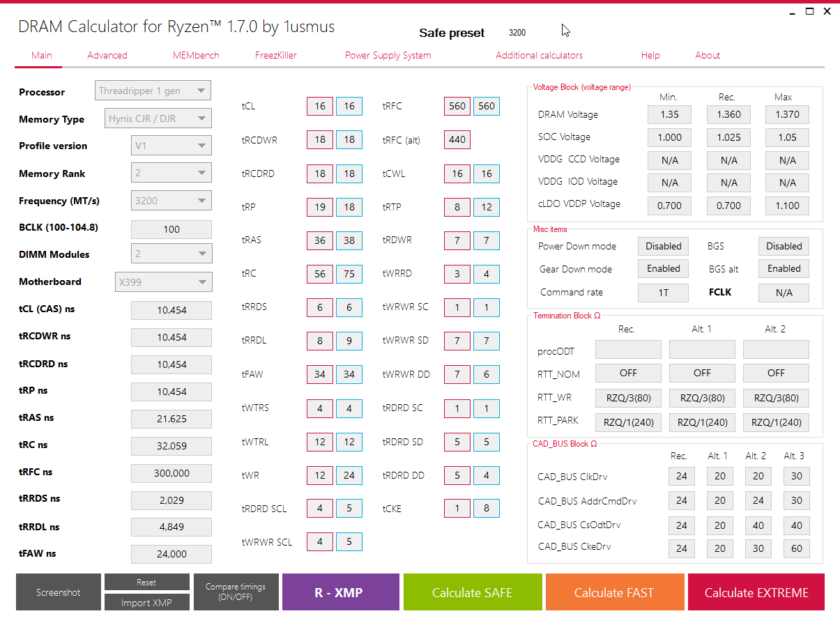Click the blue-bordered tCKE value 8
840x632 pixels.
click(487, 509)
